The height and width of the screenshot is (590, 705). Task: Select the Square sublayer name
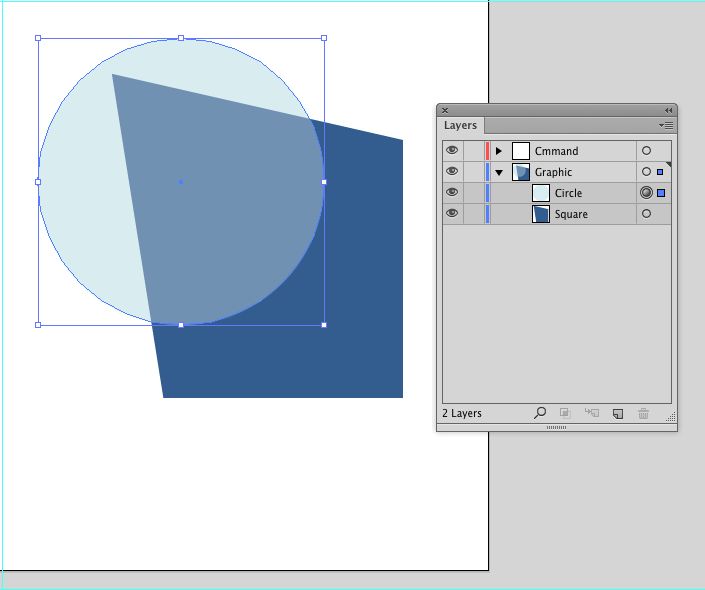pyautogui.click(x=571, y=214)
